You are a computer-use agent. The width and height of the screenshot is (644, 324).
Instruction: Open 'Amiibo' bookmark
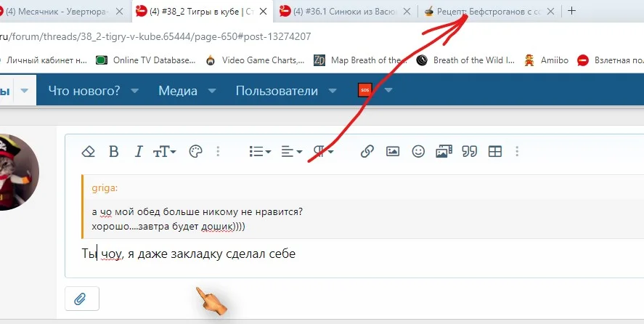pos(546,60)
